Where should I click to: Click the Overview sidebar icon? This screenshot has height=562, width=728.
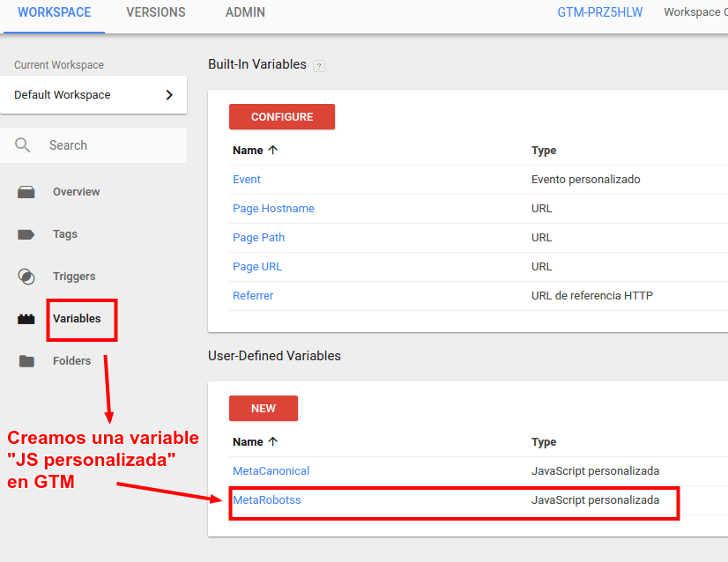[26, 192]
